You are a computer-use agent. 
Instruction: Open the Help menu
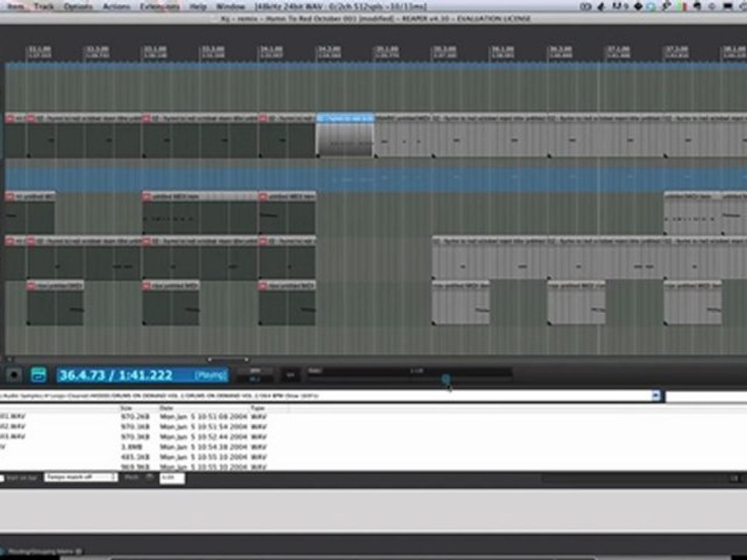click(198, 7)
